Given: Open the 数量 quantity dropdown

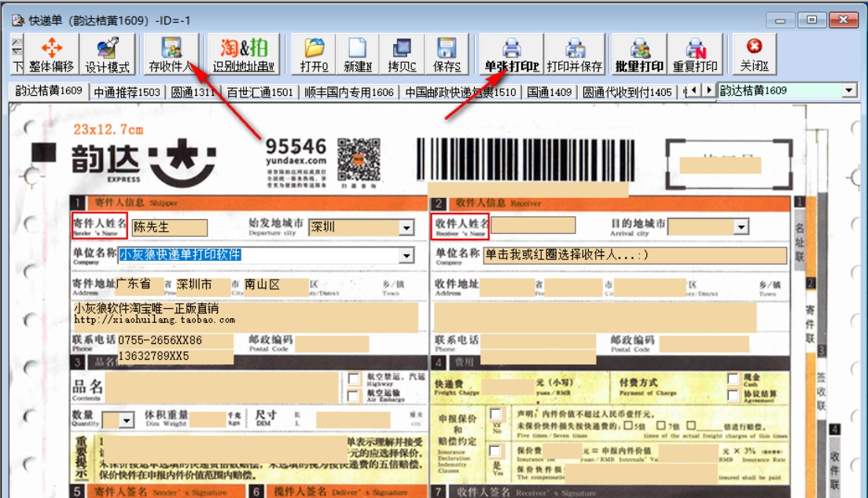Looking at the screenshot, I should [127, 420].
